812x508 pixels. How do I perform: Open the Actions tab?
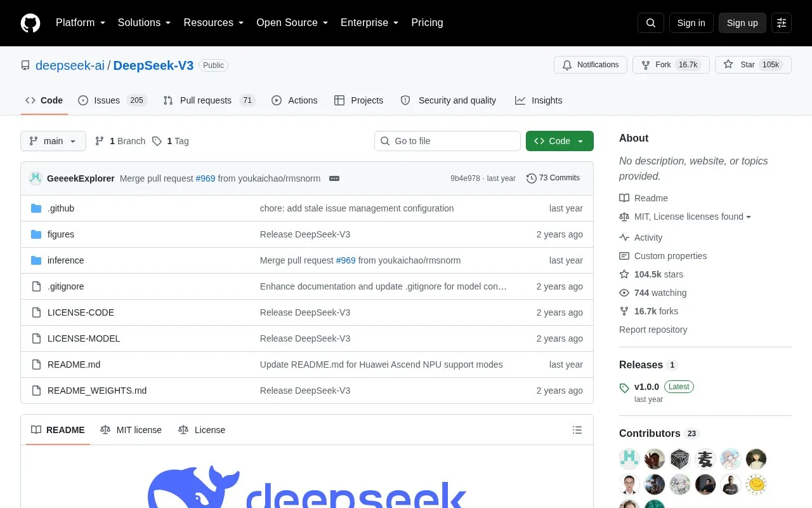[x=294, y=100]
